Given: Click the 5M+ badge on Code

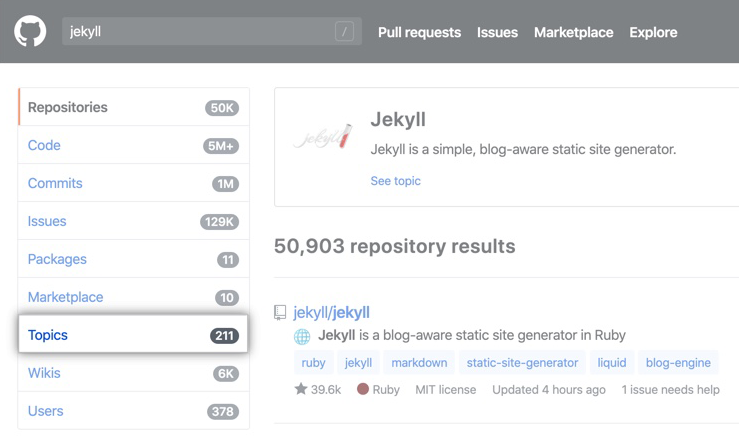Looking at the screenshot, I should click(x=221, y=146).
